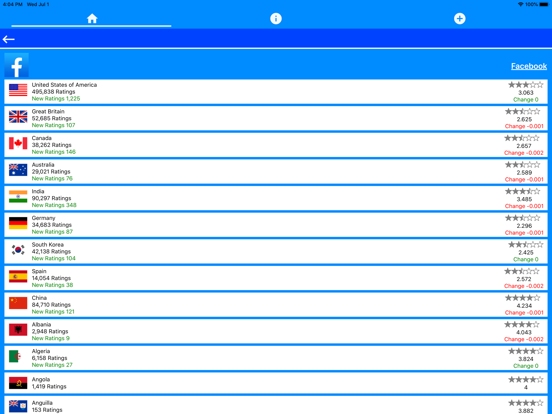Select '84,710 Ratings' text
This screenshot has width=552, height=414.
click(51, 305)
